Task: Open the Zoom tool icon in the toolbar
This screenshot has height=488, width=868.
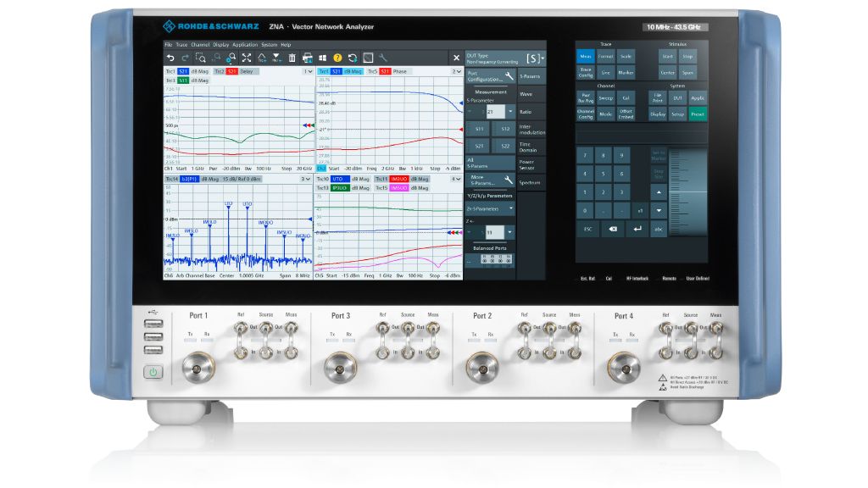Action: [201, 58]
